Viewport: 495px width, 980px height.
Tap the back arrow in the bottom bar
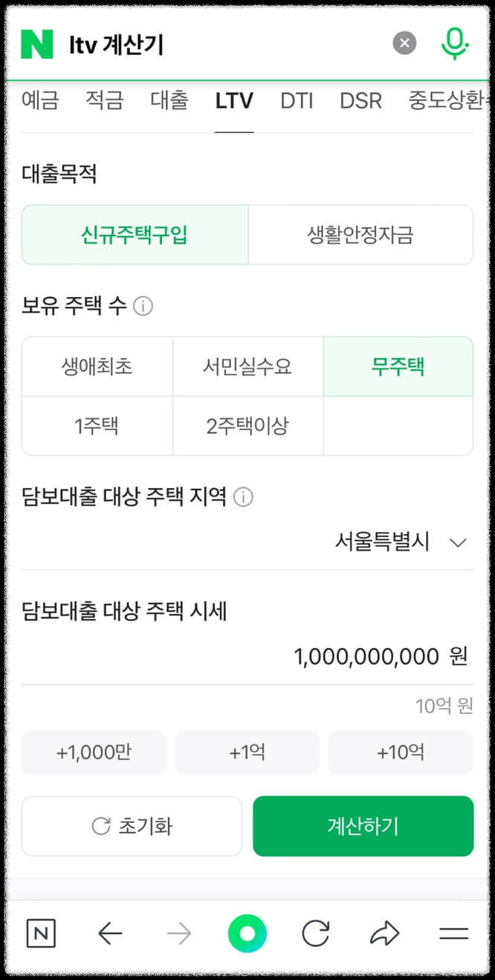(110, 935)
